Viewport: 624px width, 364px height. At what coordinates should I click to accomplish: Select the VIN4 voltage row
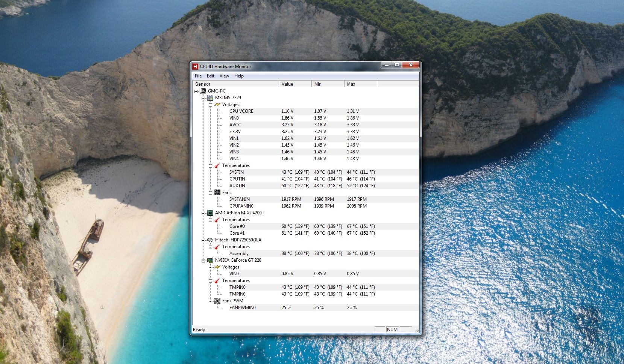coord(323,159)
